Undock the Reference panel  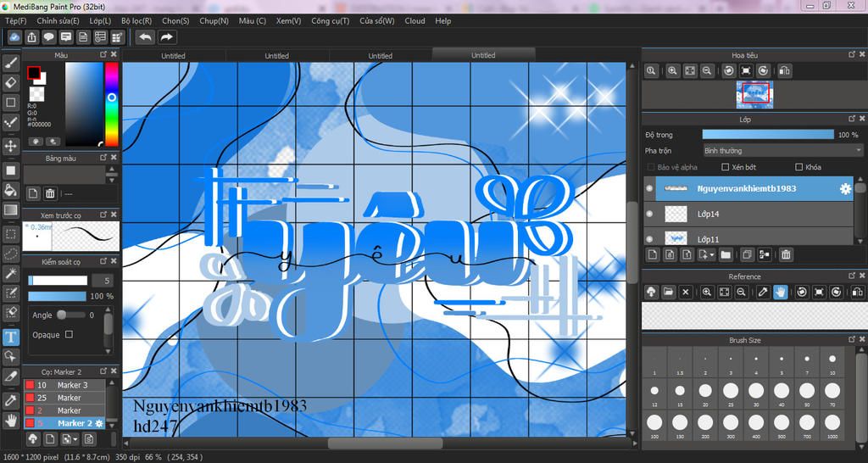coord(852,276)
